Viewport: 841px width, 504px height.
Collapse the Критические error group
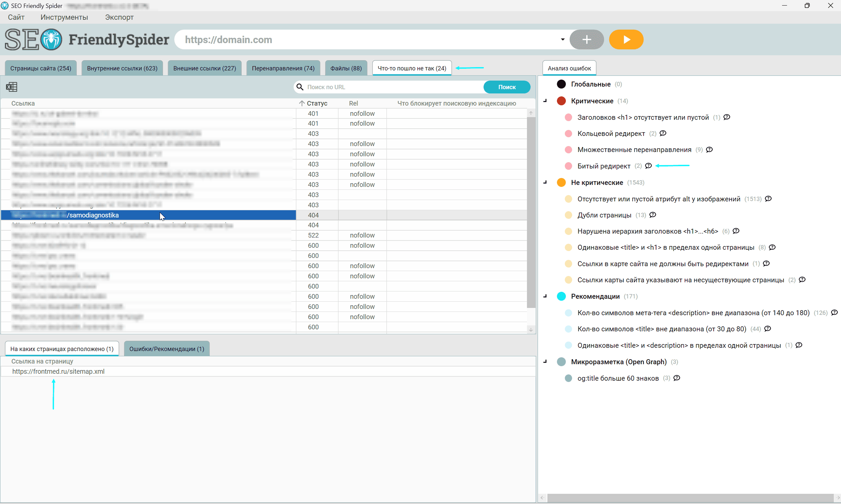click(545, 101)
